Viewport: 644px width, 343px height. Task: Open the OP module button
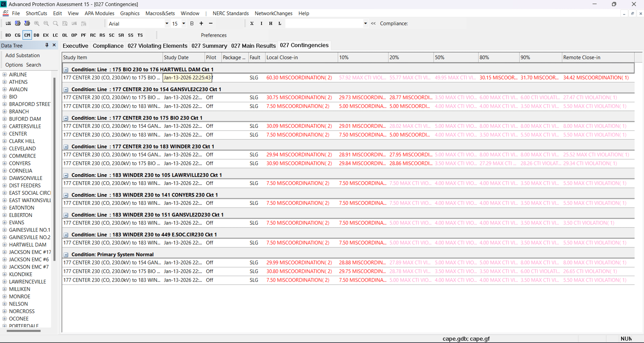(x=74, y=35)
